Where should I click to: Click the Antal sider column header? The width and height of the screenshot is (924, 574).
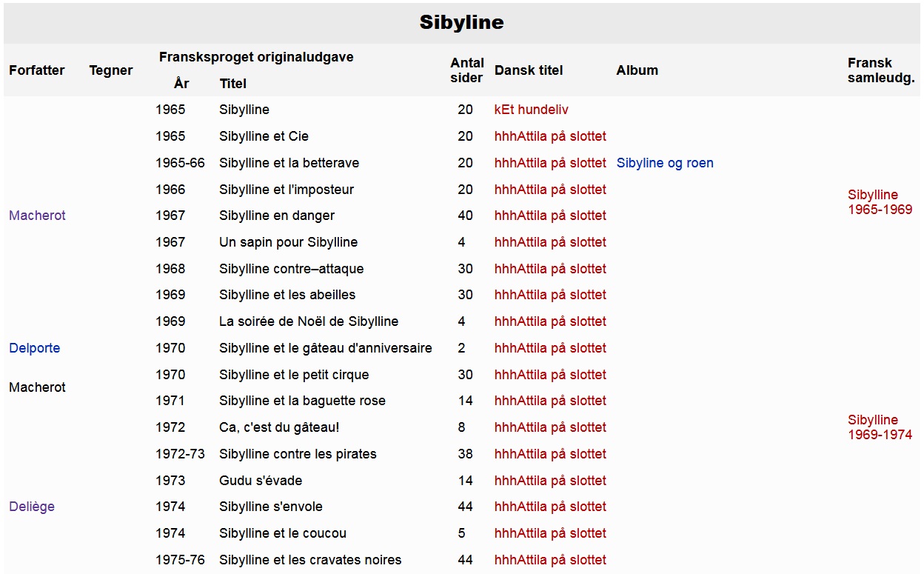click(x=467, y=70)
